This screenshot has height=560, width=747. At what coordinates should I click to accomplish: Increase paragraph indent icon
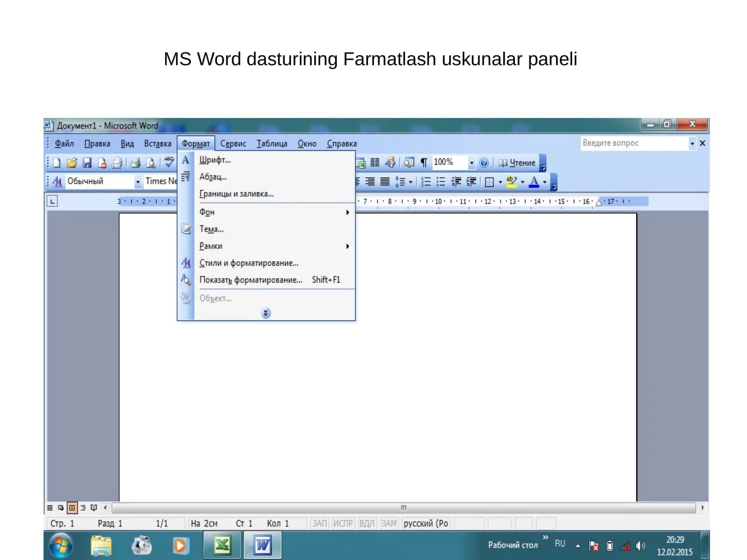click(x=472, y=182)
